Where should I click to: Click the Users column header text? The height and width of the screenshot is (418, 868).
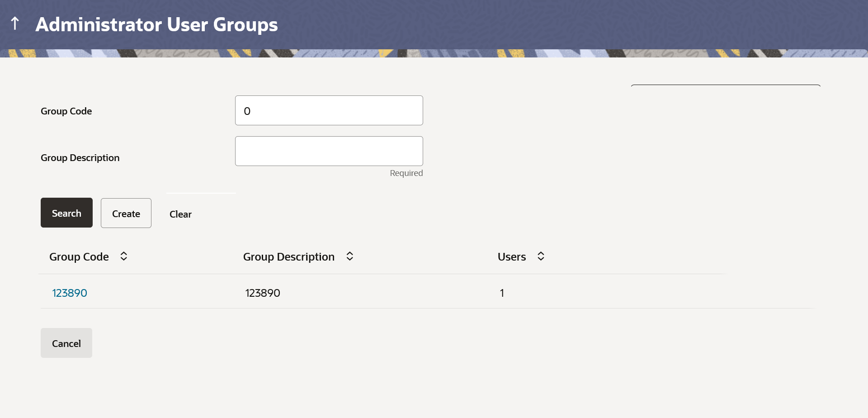tap(512, 257)
